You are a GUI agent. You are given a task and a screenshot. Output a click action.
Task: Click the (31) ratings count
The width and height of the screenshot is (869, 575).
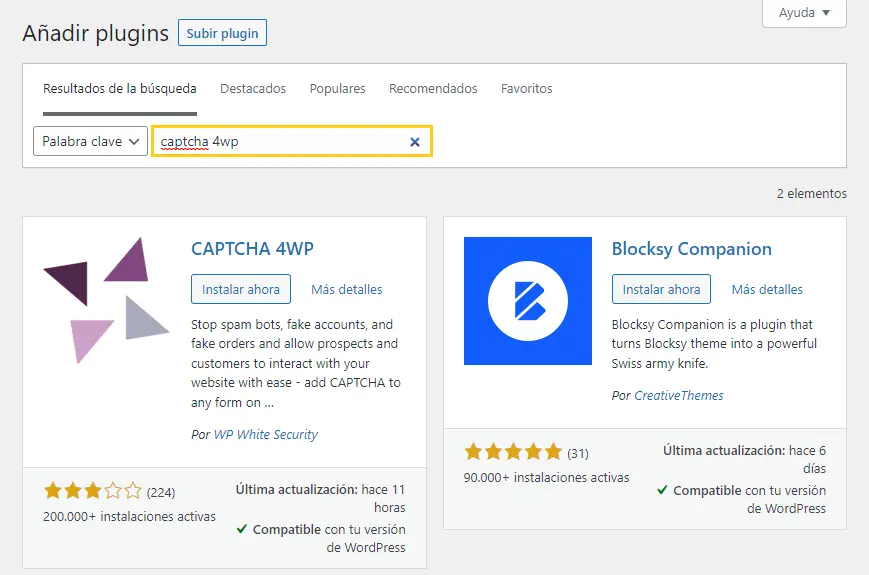tap(577, 454)
